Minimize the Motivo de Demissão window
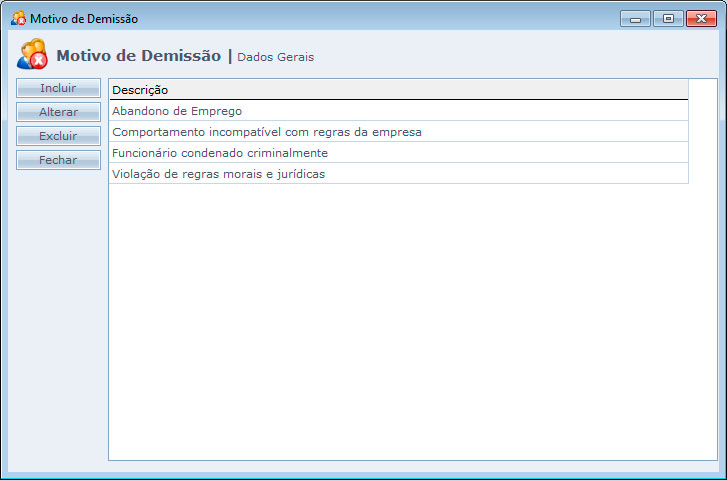This screenshot has width=727, height=480. 635,19
